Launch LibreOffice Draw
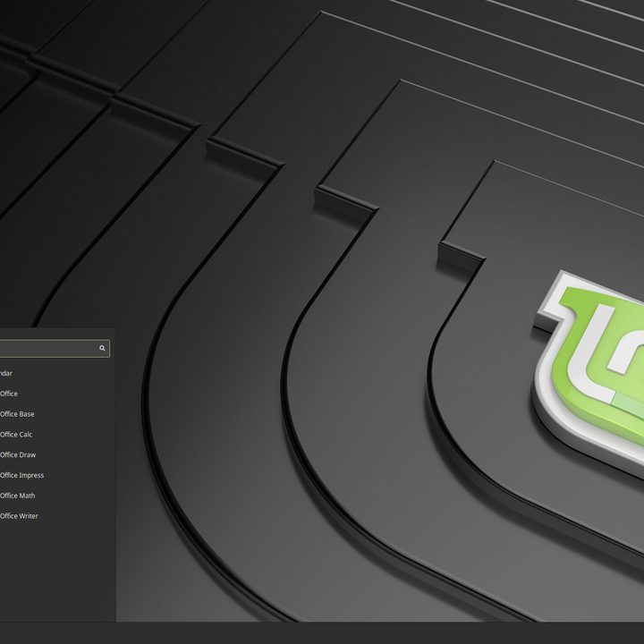Image resolution: width=644 pixels, height=644 pixels. tap(18, 454)
